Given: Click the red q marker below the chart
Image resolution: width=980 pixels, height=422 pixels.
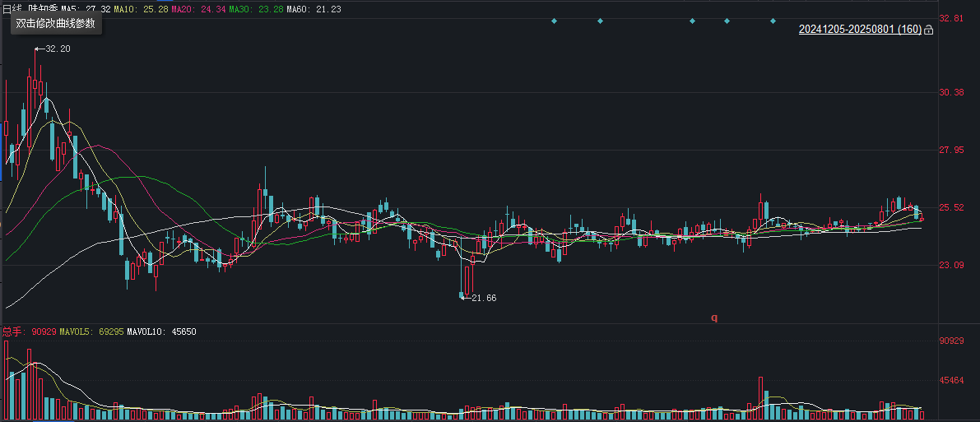Looking at the screenshot, I should 714,318.
